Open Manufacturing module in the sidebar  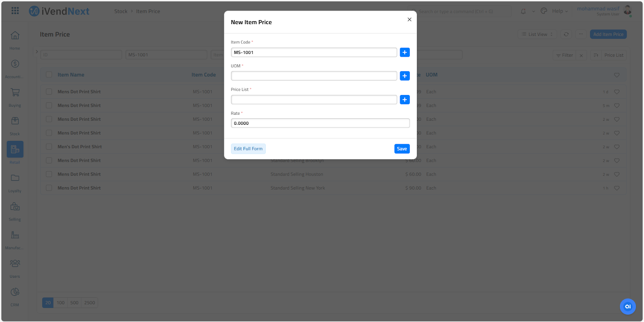click(x=15, y=240)
